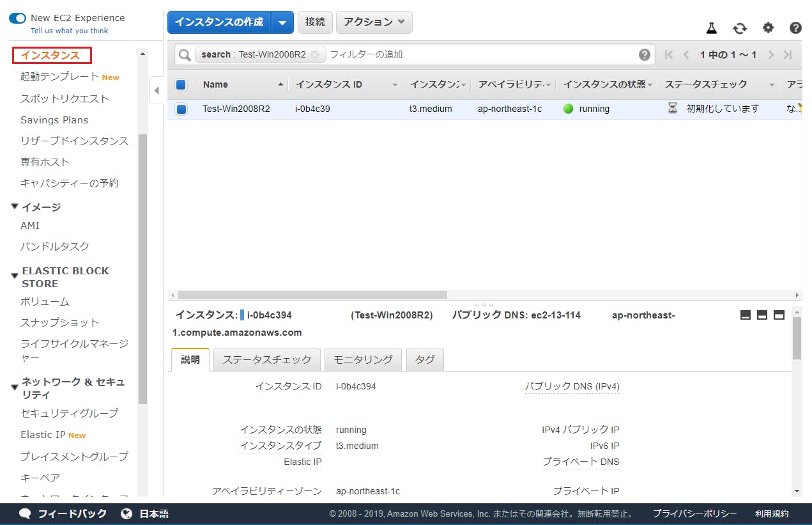This screenshot has width=812, height=525.
Task: Toggle the select-all instances checkbox
Action: [x=181, y=84]
